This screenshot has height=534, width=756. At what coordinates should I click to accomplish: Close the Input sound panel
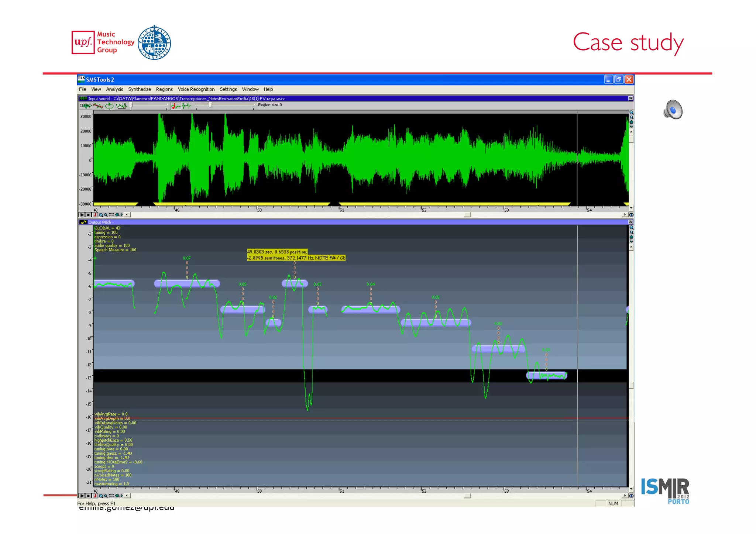click(x=630, y=98)
